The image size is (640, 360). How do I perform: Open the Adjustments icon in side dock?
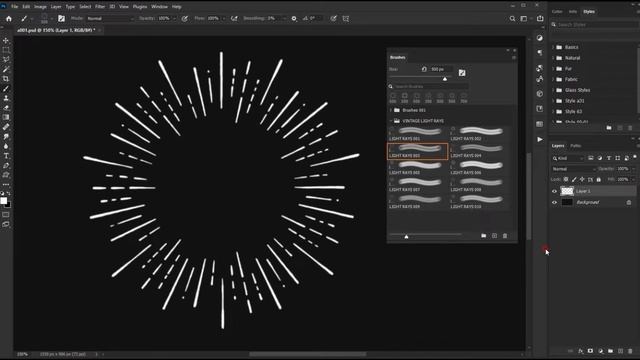pos(540,38)
